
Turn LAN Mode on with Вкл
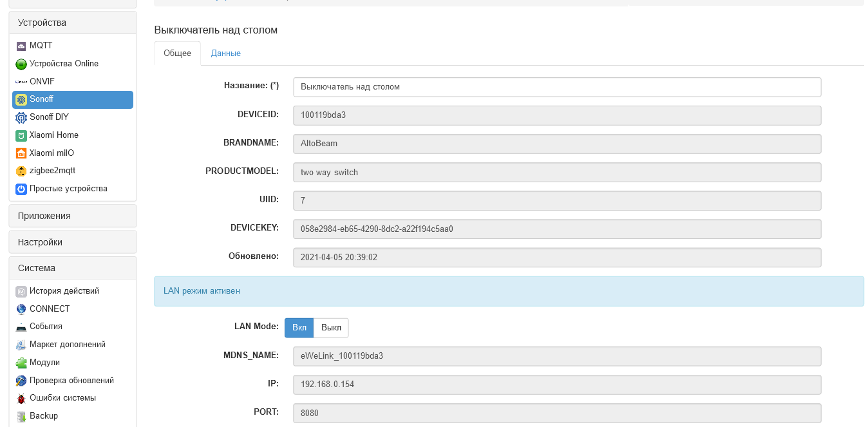tap(299, 328)
